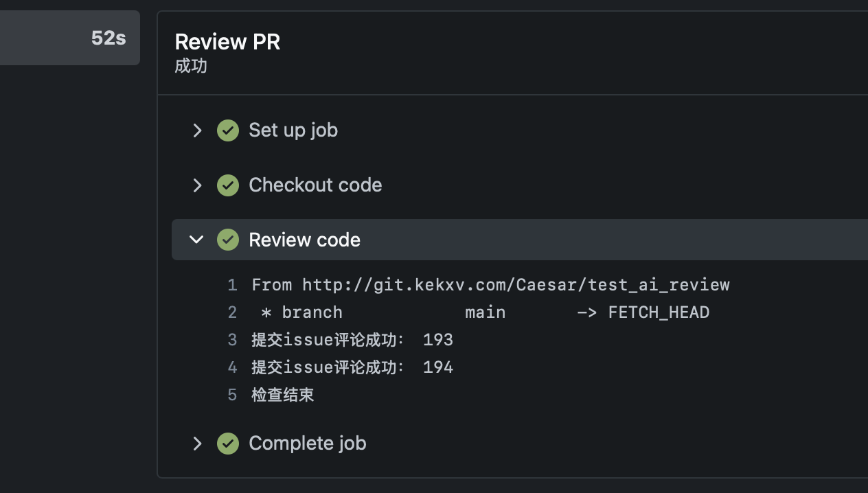Expand the Set up job step chevron

[x=197, y=130]
